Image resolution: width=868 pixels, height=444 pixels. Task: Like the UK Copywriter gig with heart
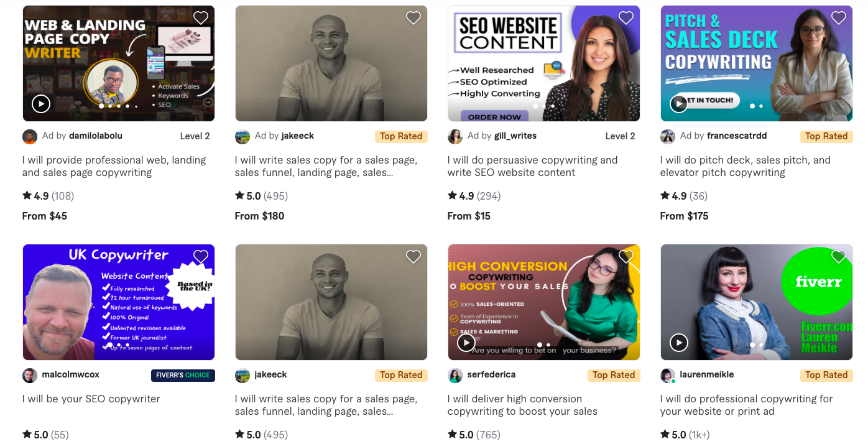(201, 257)
